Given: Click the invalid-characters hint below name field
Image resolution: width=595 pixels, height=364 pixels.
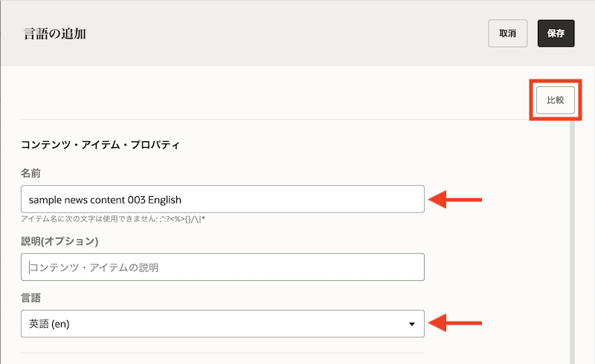Looking at the screenshot, I should [123, 221].
